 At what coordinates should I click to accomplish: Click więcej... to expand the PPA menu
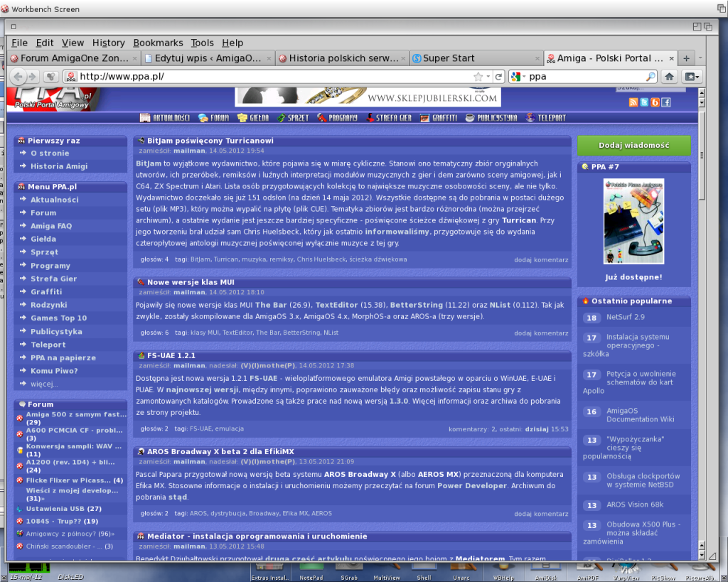pos(44,384)
